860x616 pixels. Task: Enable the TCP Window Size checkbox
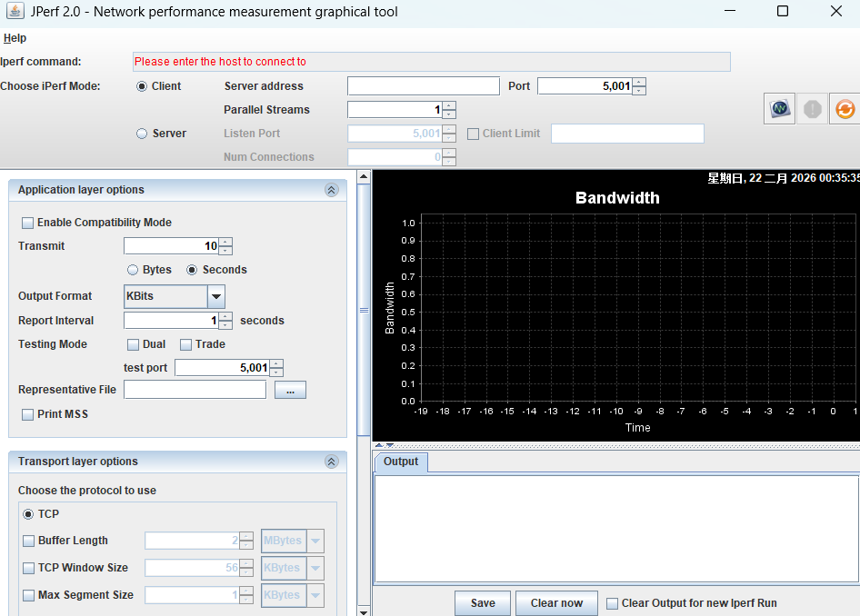(x=28, y=569)
